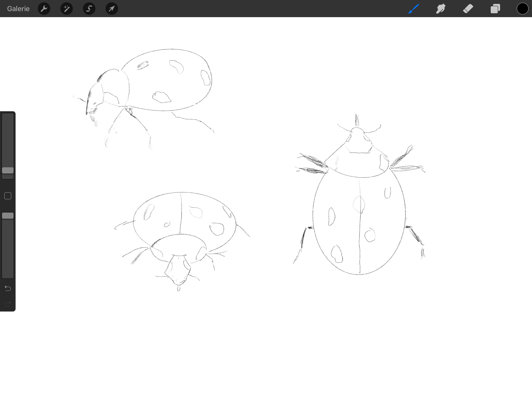Open the Actions wrench menu

point(44,9)
